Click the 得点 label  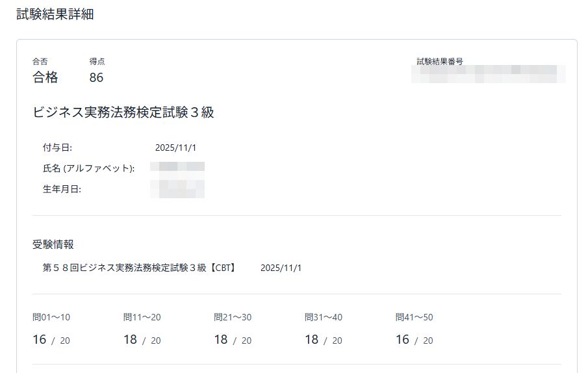pyautogui.click(x=97, y=62)
